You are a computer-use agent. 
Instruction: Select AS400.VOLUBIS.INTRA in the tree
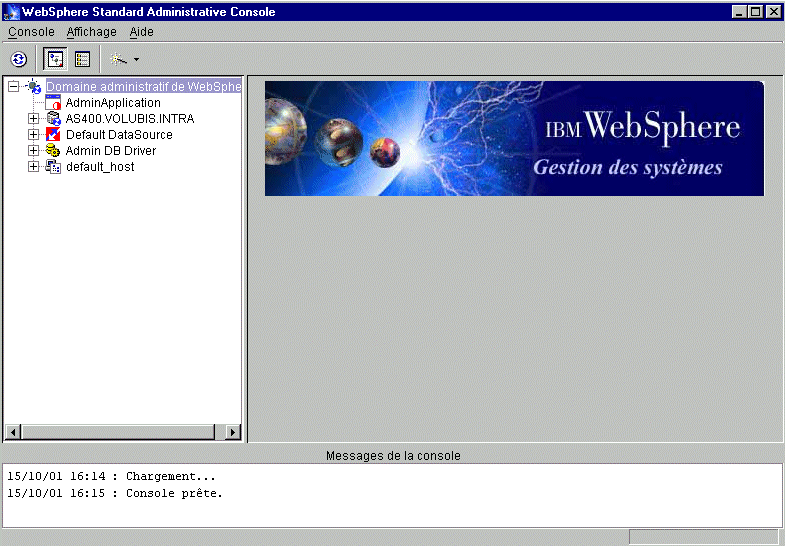(130, 119)
